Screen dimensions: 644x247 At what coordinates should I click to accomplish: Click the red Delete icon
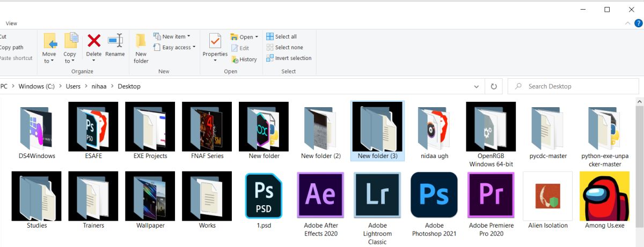click(x=94, y=41)
